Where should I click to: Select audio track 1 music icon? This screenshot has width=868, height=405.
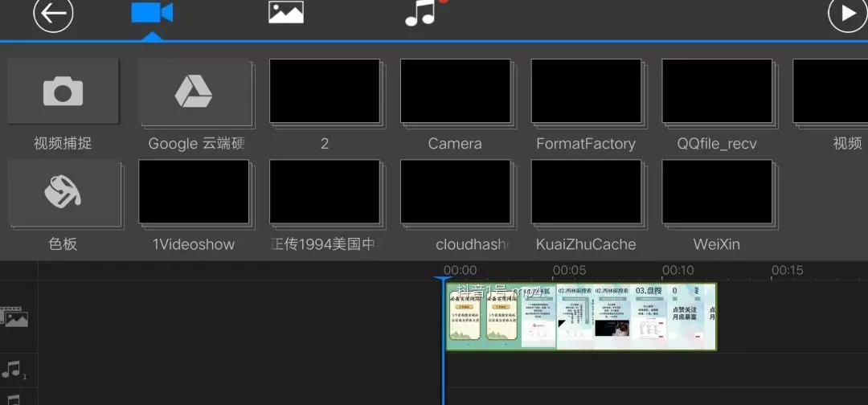[x=14, y=370]
